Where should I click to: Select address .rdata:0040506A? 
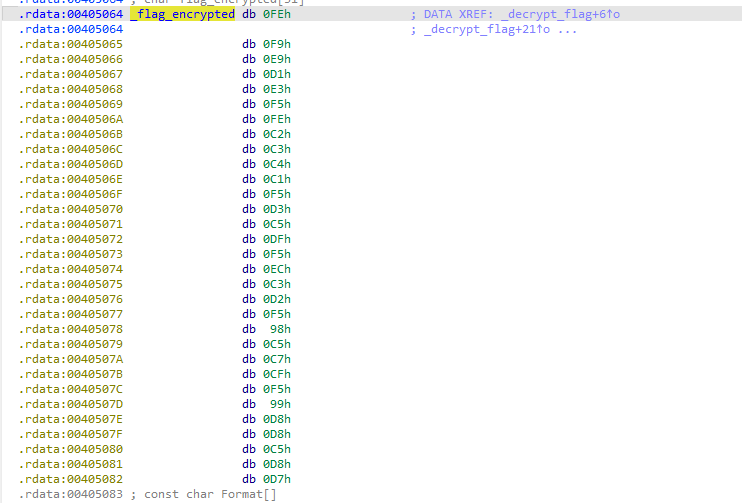tap(71, 119)
